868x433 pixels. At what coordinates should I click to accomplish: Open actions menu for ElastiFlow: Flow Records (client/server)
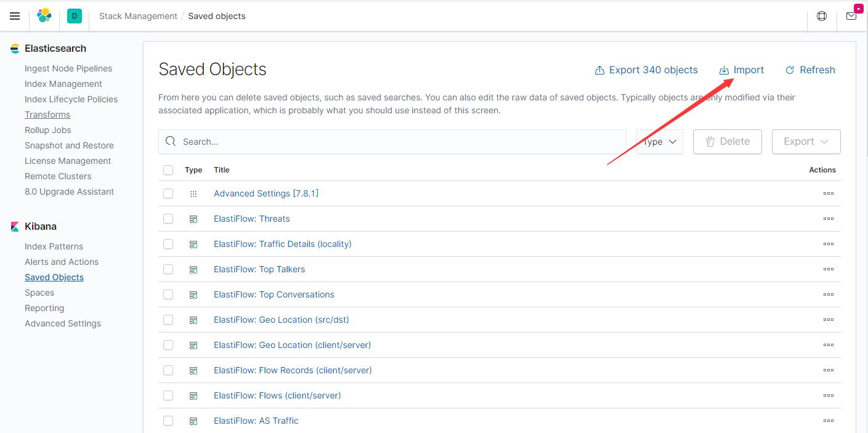click(828, 370)
